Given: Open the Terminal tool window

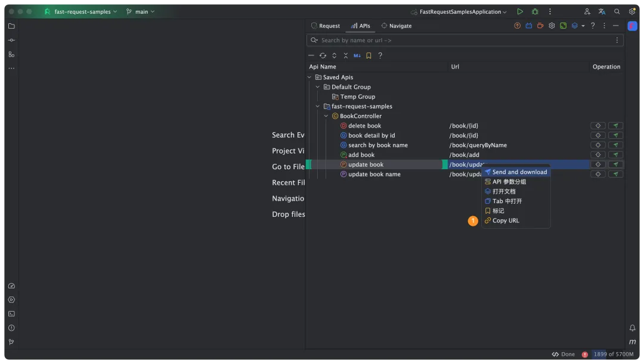Looking at the screenshot, I should (x=11, y=313).
